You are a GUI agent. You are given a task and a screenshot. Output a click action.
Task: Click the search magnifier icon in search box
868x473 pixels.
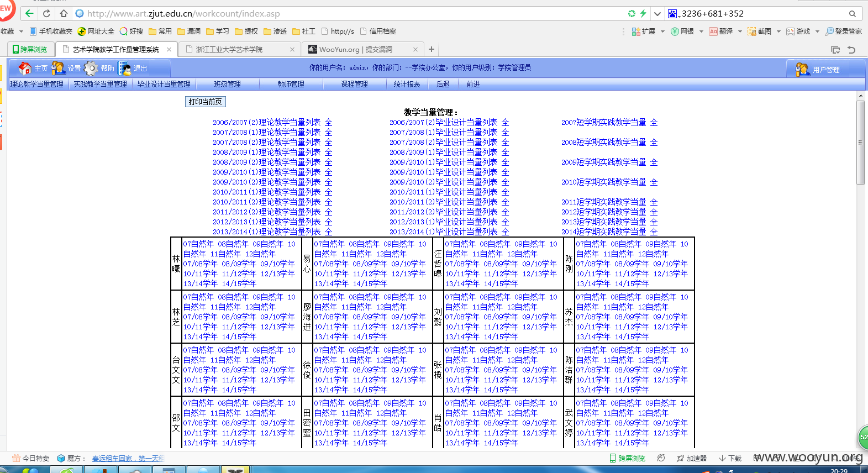pos(853,14)
